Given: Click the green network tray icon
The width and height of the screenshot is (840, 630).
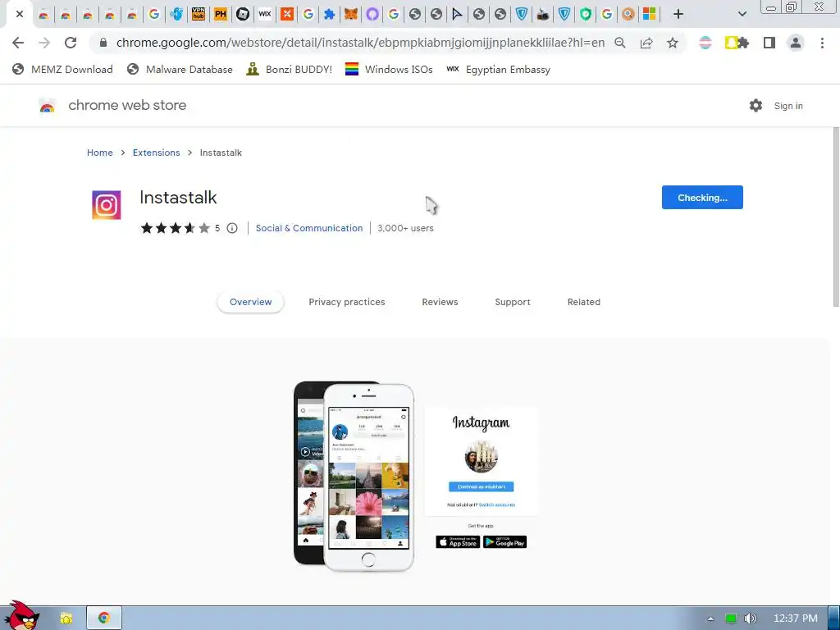Looking at the screenshot, I should (731, 619).
